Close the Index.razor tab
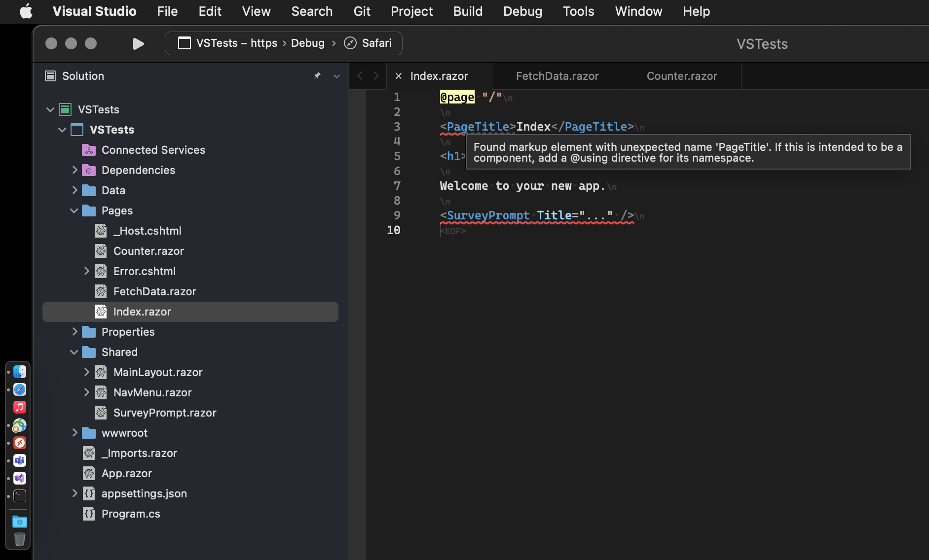 point(399,76)
